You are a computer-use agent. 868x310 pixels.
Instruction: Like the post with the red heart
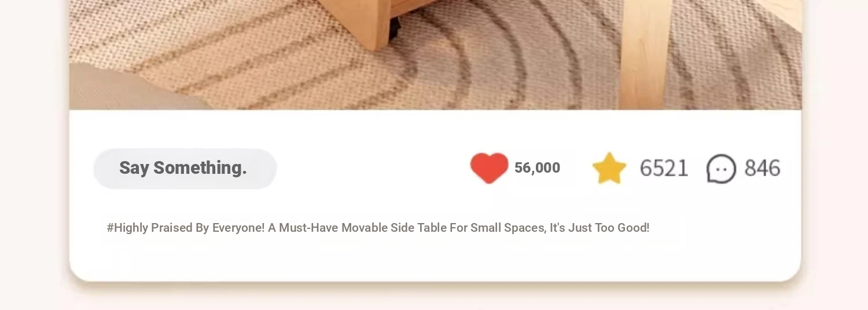tap(489, 168)
